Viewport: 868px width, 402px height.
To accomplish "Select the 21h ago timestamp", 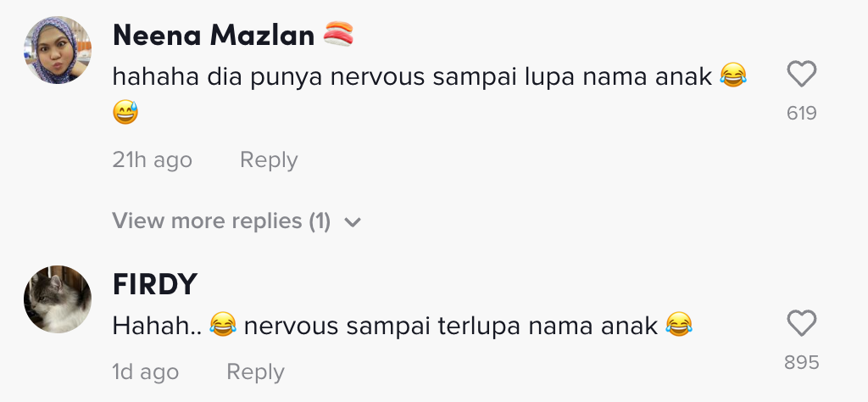I will tap(152, 159).
